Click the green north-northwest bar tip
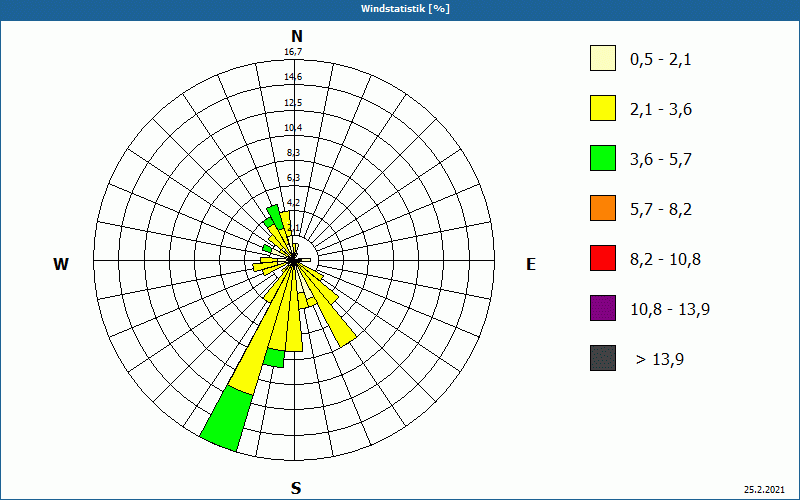 point(275,216)
